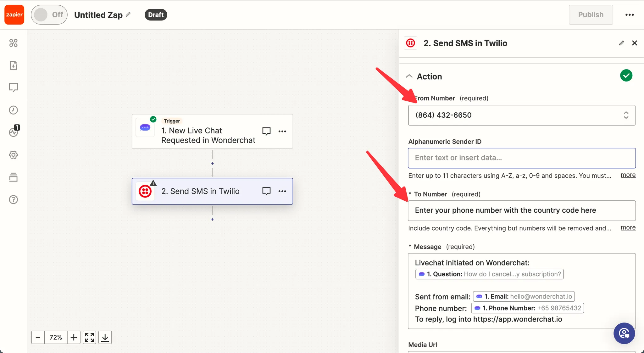Image resolution: width=644 pixels, height=353 pixels.
Task: Open the help question mark icon
Action: 13,199
